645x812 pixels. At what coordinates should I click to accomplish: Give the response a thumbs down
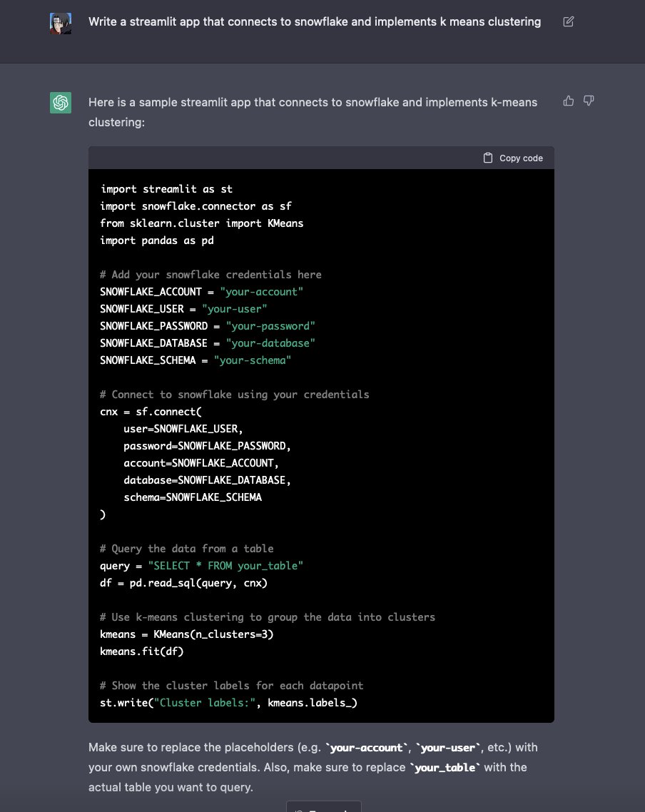(589, 101)
